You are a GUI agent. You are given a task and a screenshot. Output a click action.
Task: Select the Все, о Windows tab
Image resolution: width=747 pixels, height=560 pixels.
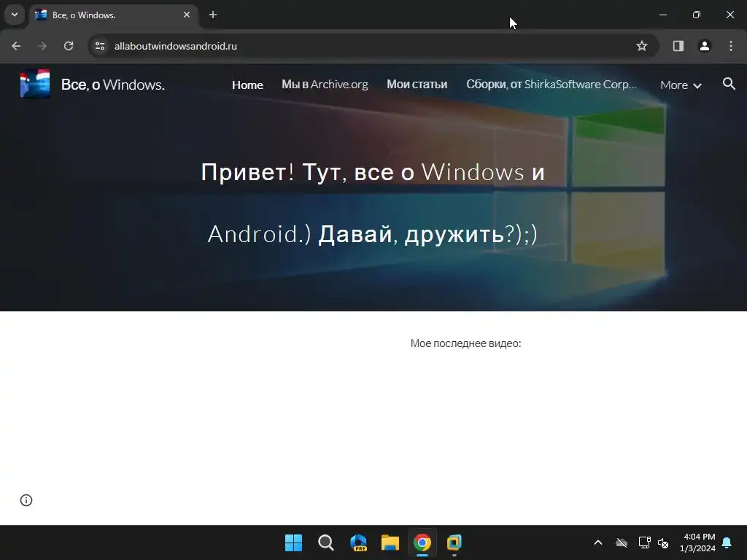coord(113,15)
